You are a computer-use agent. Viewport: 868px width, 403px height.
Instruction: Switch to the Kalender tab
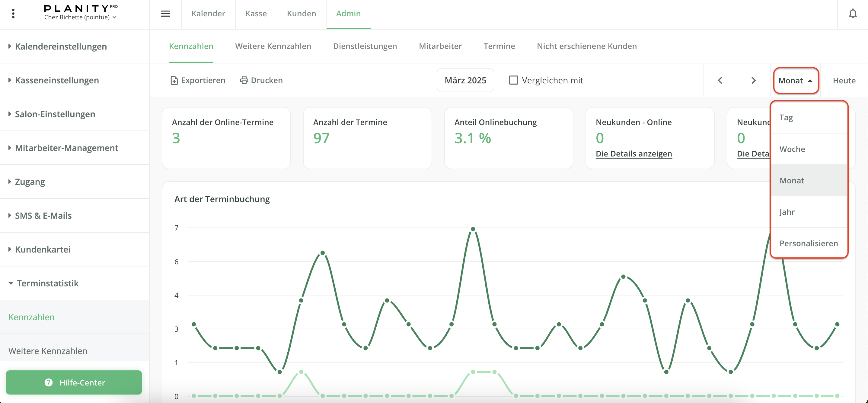coord(208,14)
